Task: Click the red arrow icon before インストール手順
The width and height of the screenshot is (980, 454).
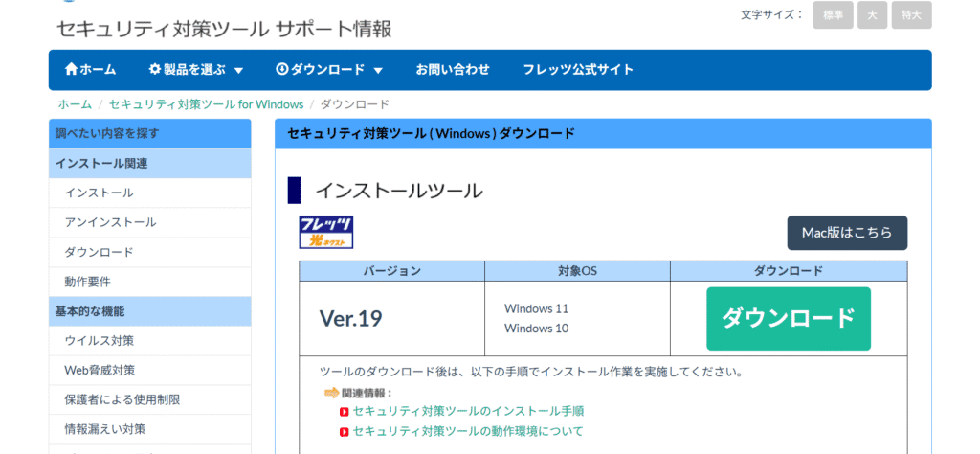Action: (344, 412)
